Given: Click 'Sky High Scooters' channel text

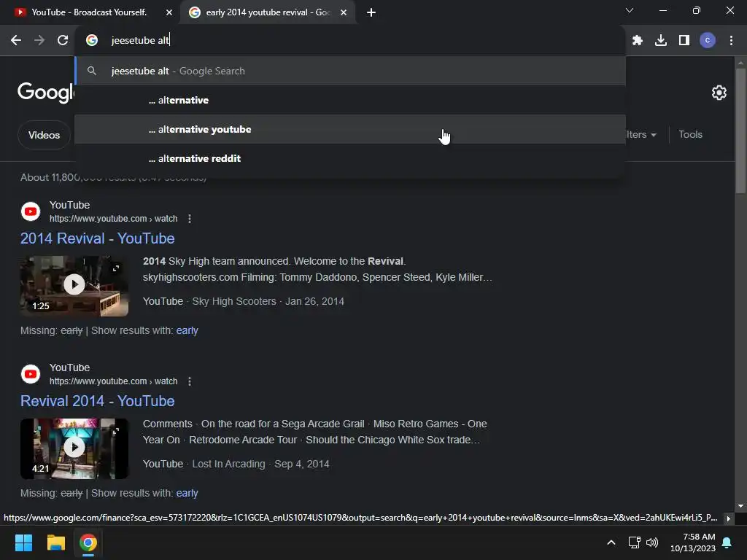Looking at the screenshot, I should coord(234,301).
